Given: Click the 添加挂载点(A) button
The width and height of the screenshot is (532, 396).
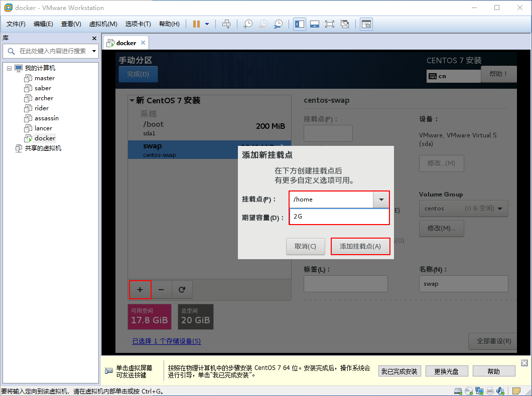Looking at the screenshot, I should click(360, 246).
